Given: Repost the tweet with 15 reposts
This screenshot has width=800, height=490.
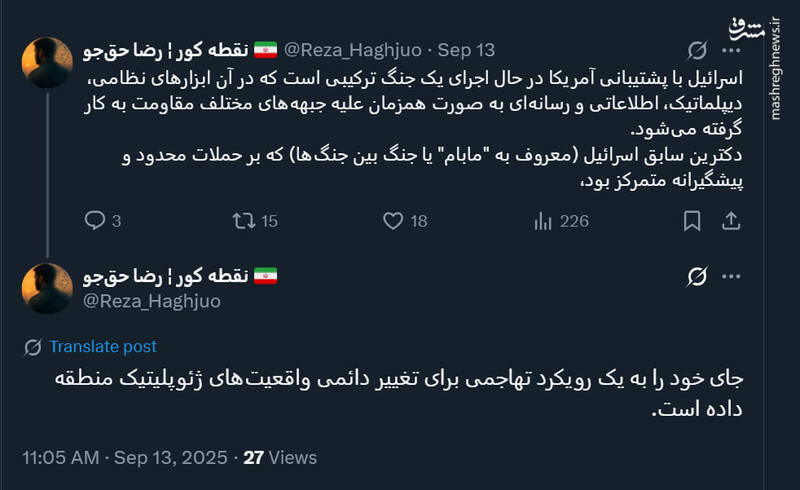Looking at the screenshot, I should pos(244,221).
